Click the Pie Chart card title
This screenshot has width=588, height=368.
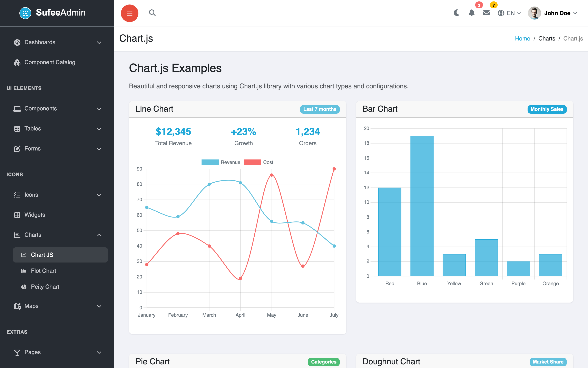(152, 362)
